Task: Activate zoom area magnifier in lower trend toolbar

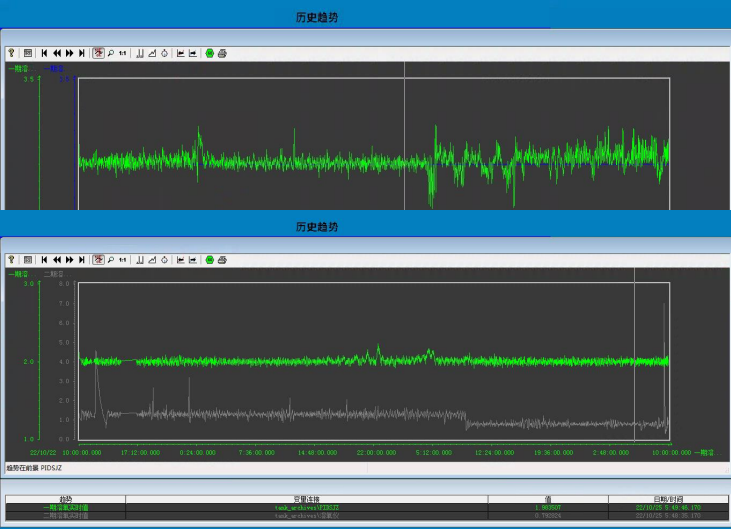Action: [x=111, y=260]
